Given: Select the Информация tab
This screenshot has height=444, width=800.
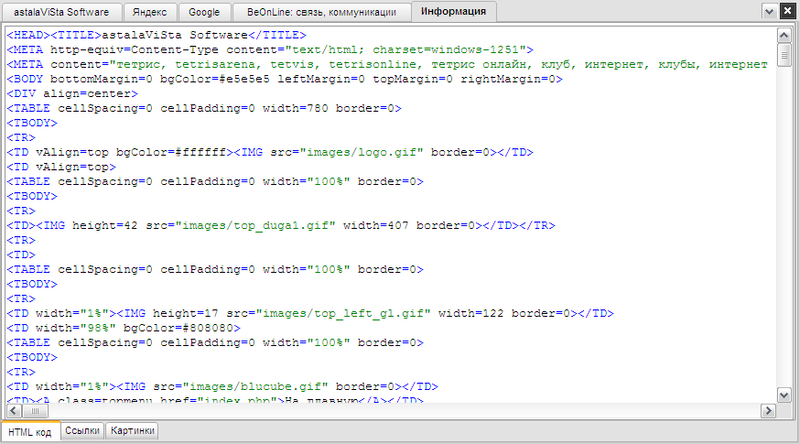Looking at the screenshot, I should [x=454, y=11].
